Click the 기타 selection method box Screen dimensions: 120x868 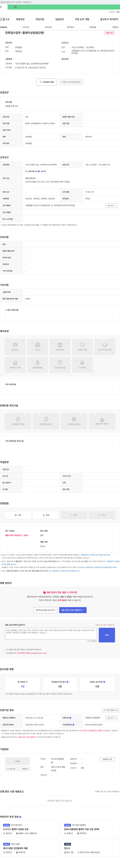coord(102,515)
